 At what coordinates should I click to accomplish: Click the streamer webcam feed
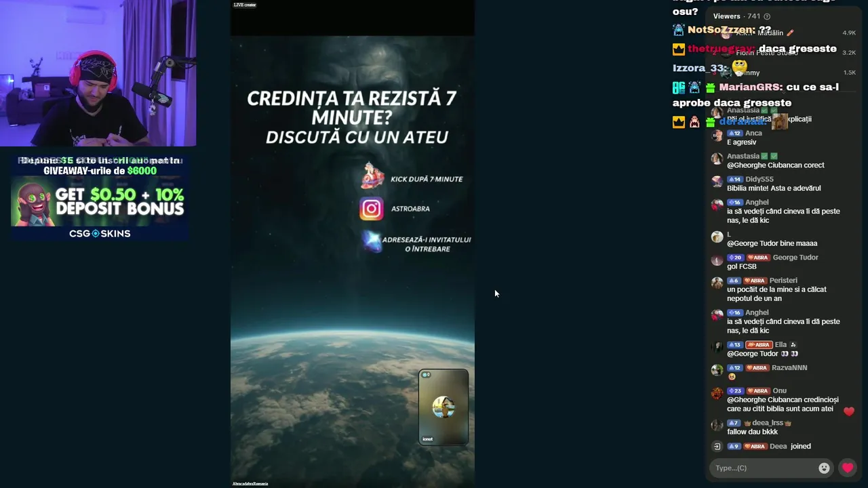[x=98, y=73]
